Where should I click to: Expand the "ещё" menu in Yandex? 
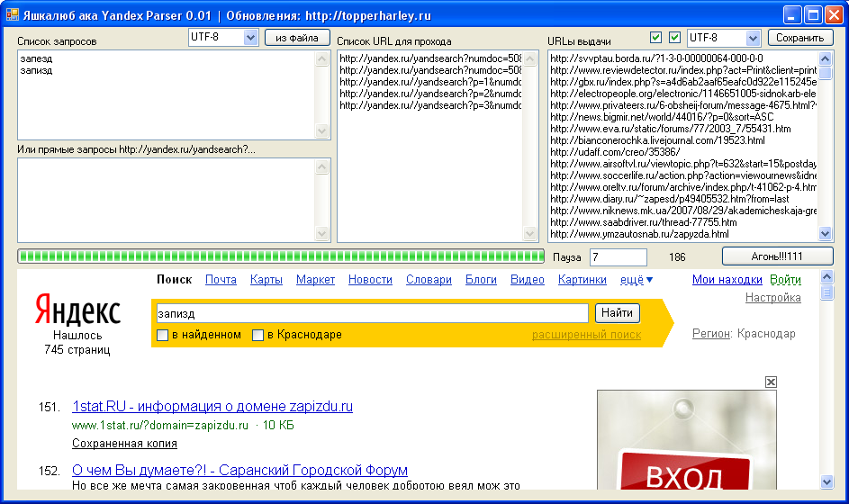pos(637,279)
